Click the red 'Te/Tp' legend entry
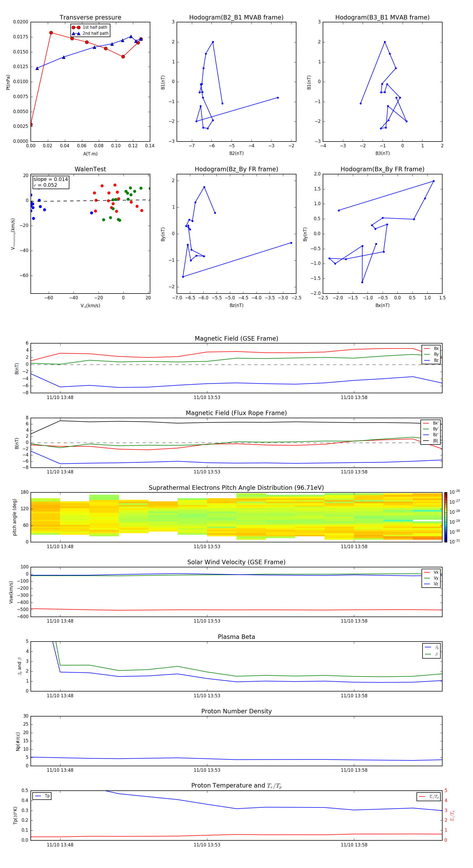The image size is (473, 868). pyautogui.click(x=429, y=796)
